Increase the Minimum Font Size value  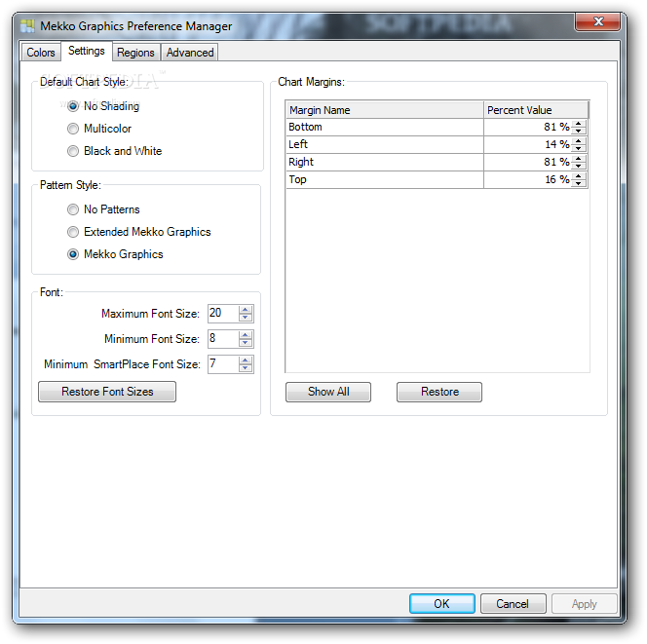coord(246,334)
